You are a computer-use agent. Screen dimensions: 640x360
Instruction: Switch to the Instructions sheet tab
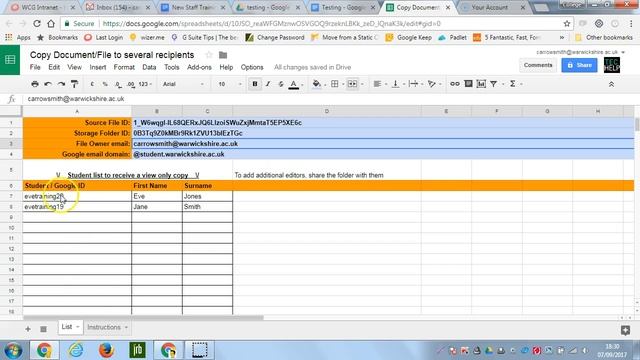[104, 327]
